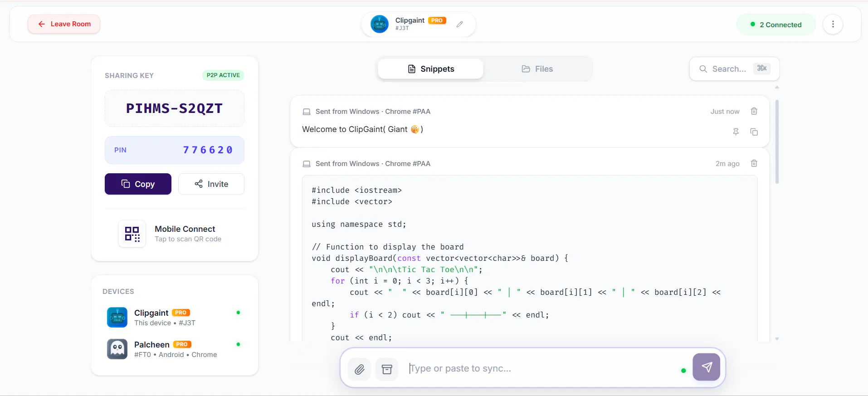
Task: Click the scroll up arrow of snippets list
Action: point(777,87)
